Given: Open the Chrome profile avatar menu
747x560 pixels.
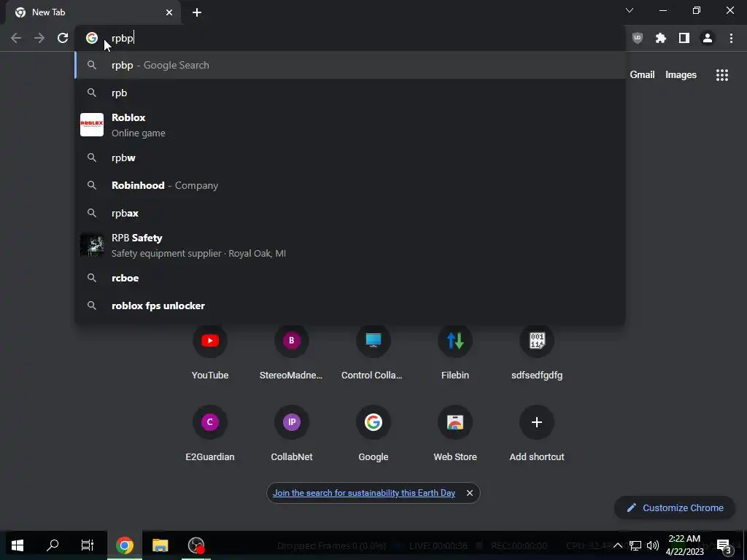Looking at the screenshot, I should (x=708, y=38).
